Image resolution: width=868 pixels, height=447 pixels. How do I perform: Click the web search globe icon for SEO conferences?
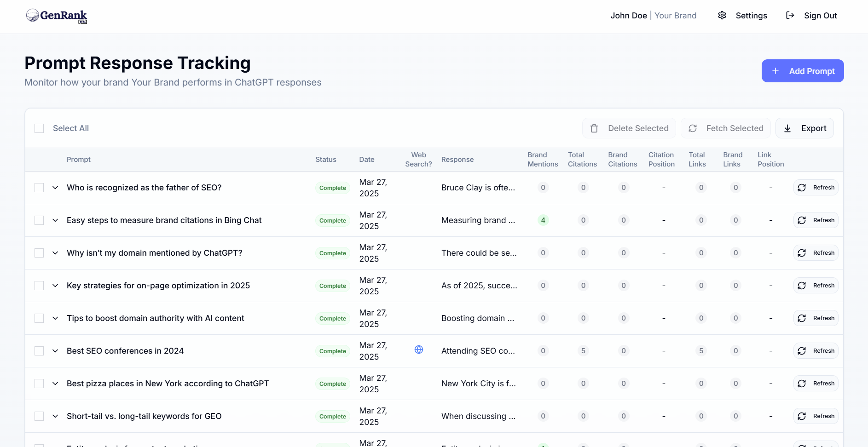click(x=419, y=350)
